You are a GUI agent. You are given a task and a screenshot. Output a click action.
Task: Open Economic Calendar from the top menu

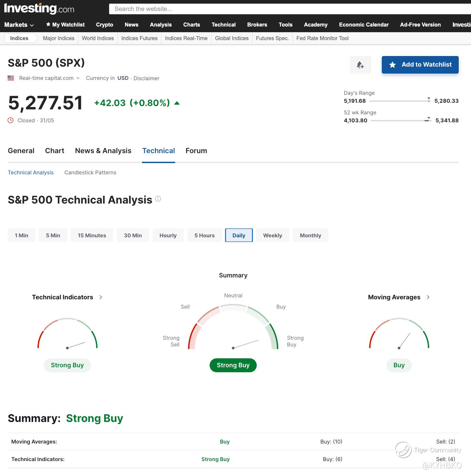[364, 25]
